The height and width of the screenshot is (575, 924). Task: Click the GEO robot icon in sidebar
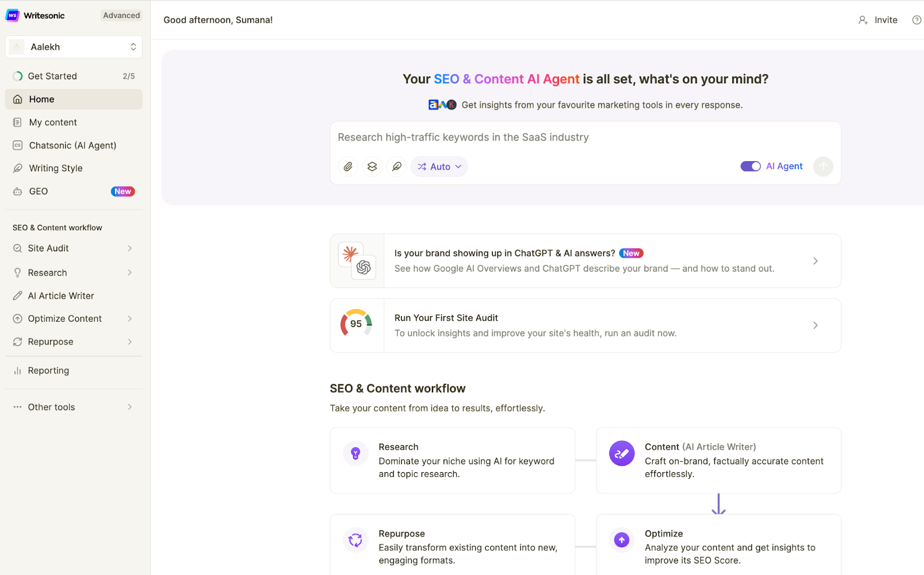pyautogui.click(x=18, y=191)
